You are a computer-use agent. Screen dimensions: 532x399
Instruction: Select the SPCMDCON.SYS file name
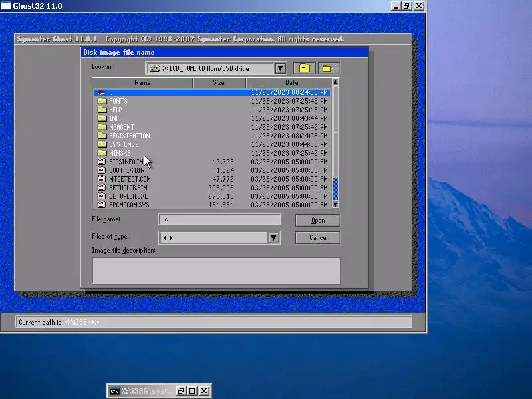pyautogui.click(x=129, y=205)
